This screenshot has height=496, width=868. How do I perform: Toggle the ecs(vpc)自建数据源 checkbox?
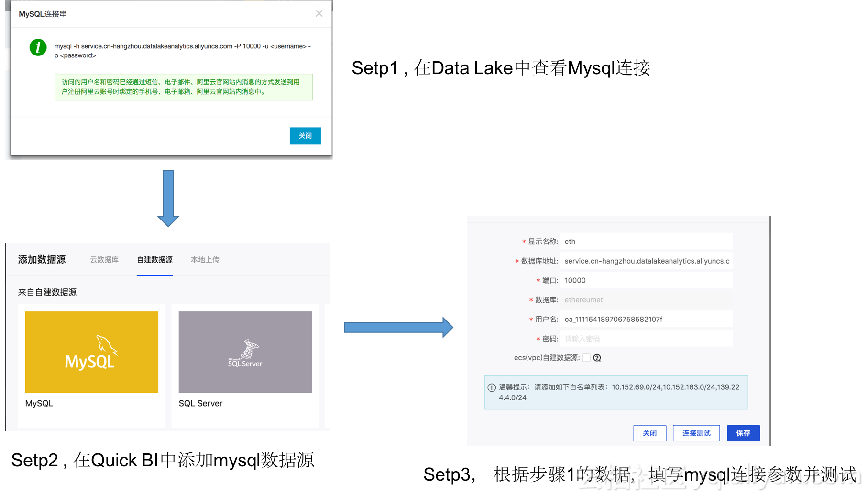pyautogui.click(x=586, y=358)
